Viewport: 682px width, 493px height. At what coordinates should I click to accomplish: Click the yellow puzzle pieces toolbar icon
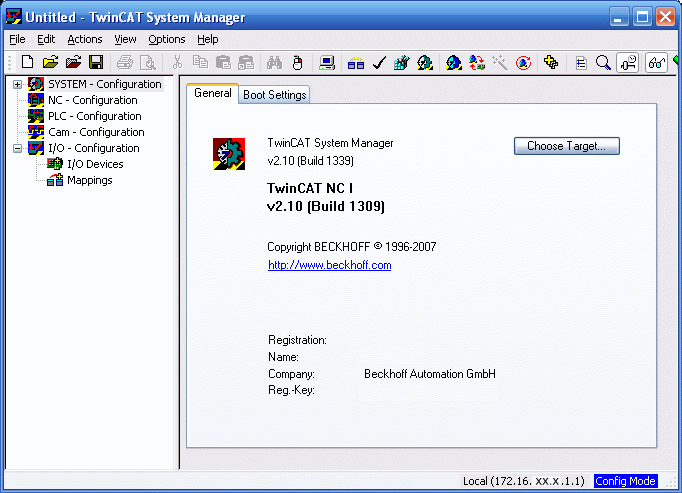[551, 63]
